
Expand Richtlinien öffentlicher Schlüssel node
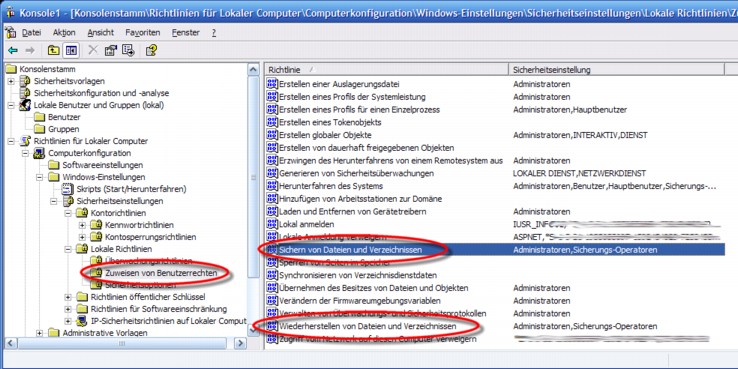(68, 297)
